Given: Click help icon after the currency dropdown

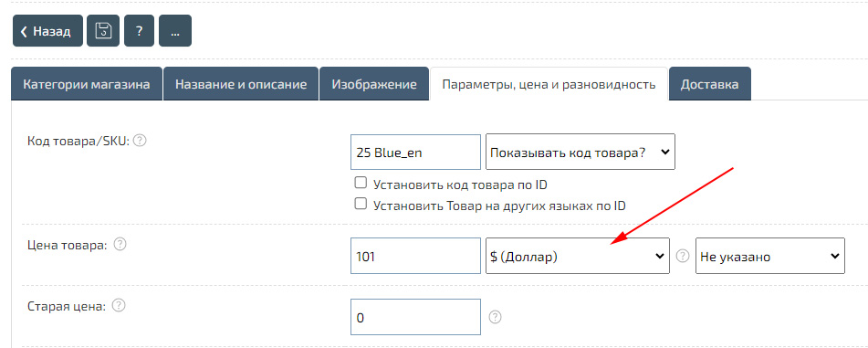Looking at the screenshot, I should pos(684,256).
